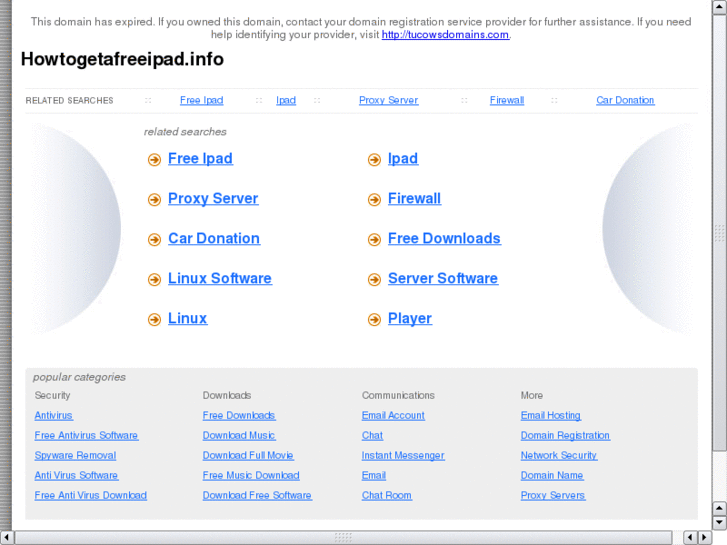Viewport: 727px width, 545px height.
Task: Click the orange arrow icon beside Player
Action: 374,320
